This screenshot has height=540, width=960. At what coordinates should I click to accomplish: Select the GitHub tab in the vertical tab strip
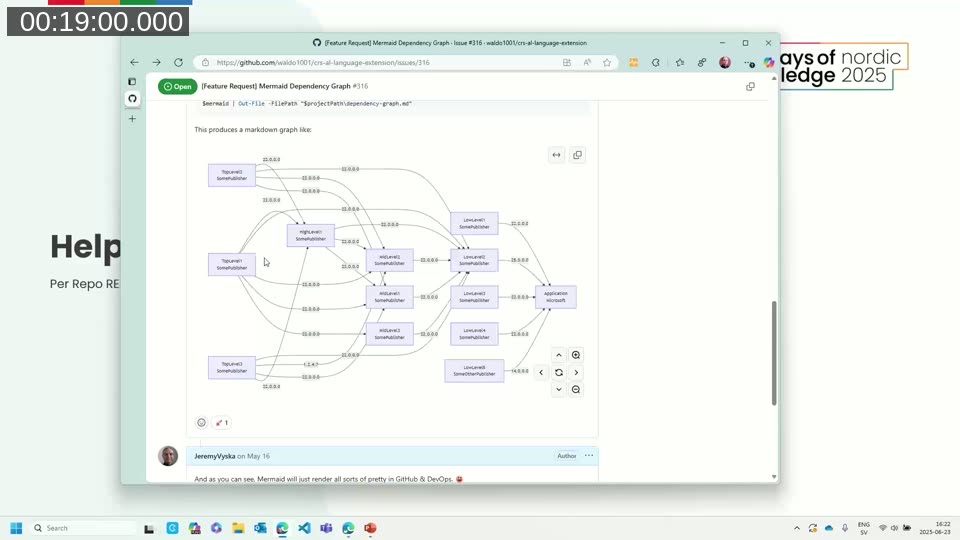coord(132,99)
